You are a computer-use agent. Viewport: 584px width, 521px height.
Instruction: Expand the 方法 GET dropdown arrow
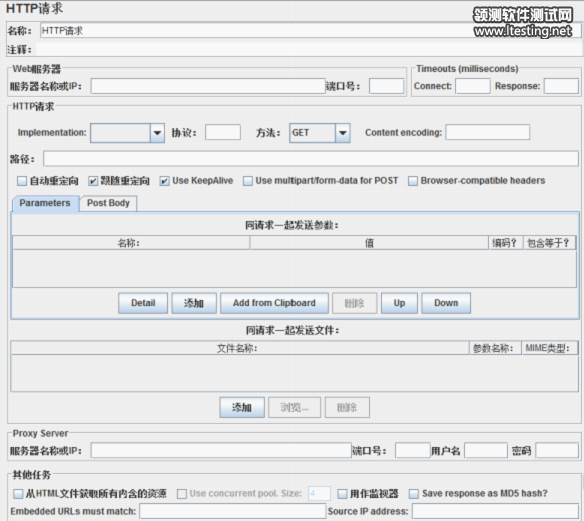click(343, 133)
